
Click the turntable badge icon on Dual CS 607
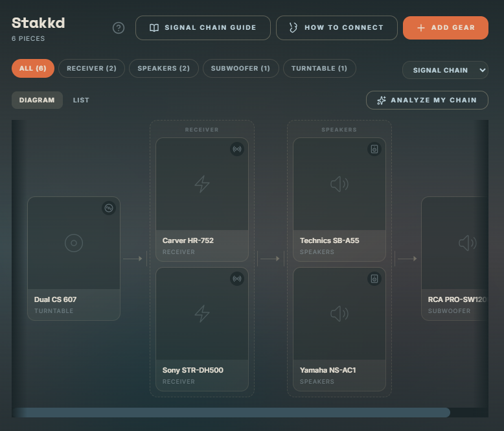tap(109, 208)
